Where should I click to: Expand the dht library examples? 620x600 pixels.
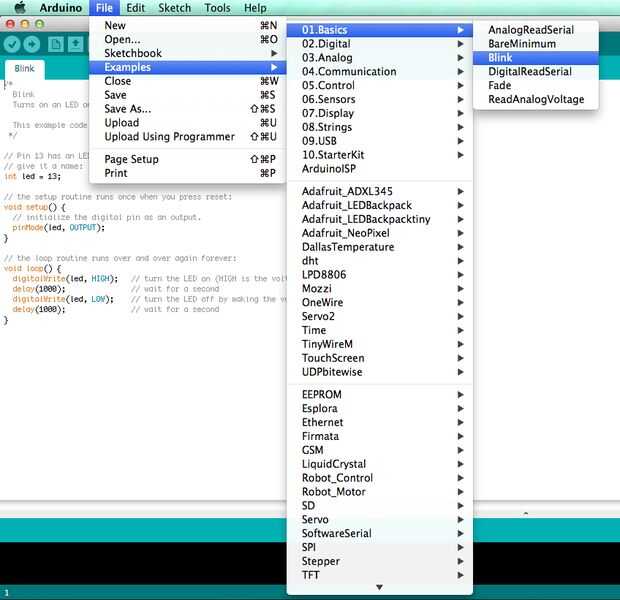click(379, 261)
